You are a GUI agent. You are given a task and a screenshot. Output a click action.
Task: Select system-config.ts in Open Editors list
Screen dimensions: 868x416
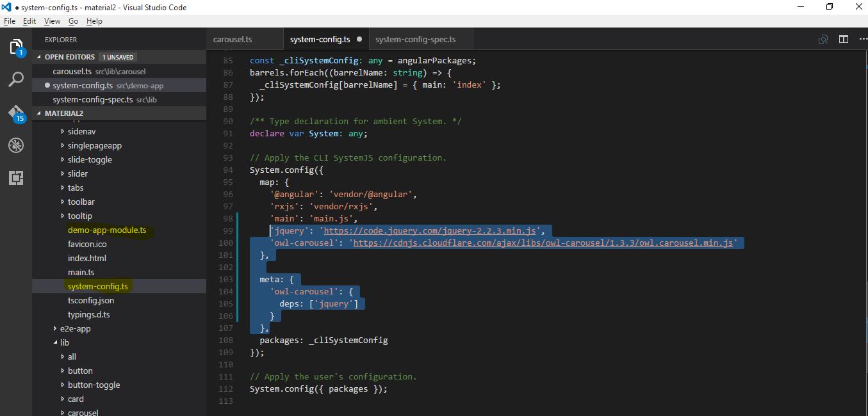(x=119, y=85)
